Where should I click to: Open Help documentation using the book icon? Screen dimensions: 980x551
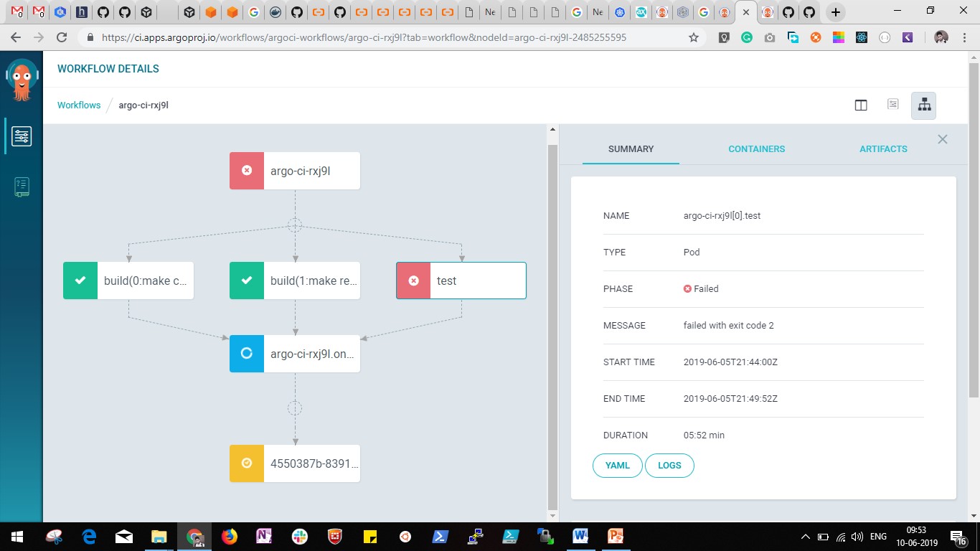pyautogui.click(x=22, y=187)
